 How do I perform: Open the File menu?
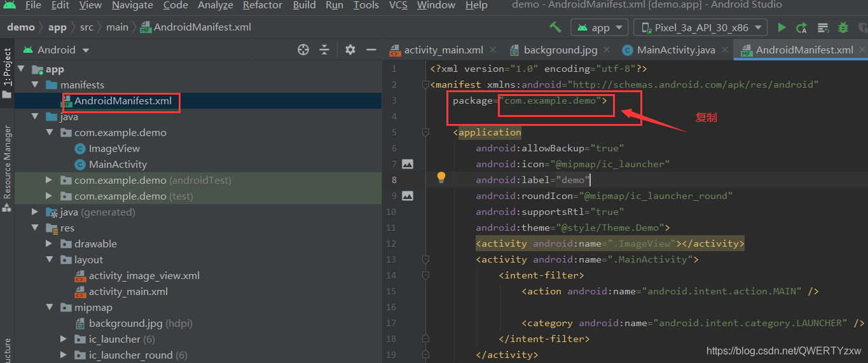coord(33,5)
